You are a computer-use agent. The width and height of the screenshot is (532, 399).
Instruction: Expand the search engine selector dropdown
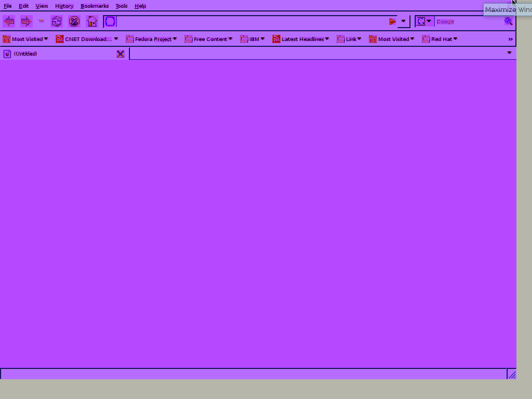(424, 21)
